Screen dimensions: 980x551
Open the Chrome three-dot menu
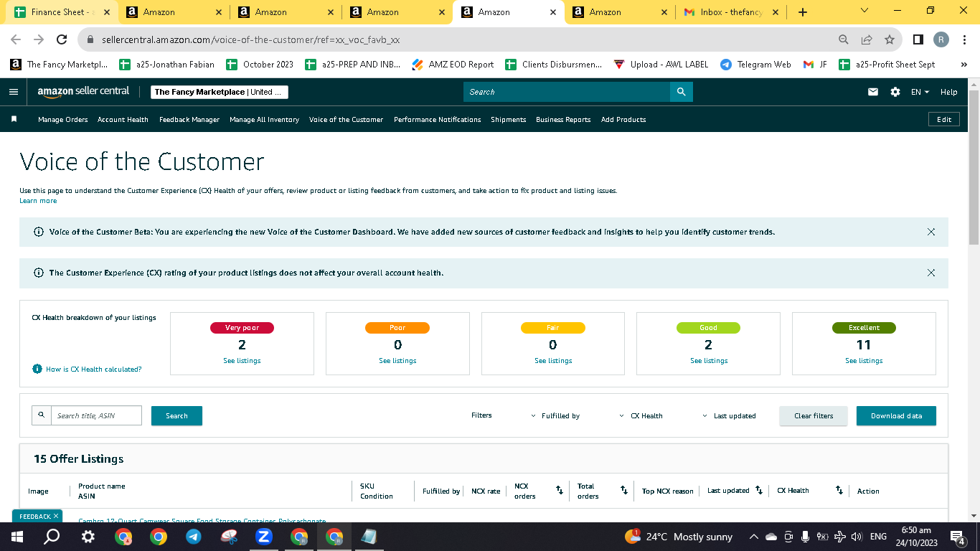(964, 39)
